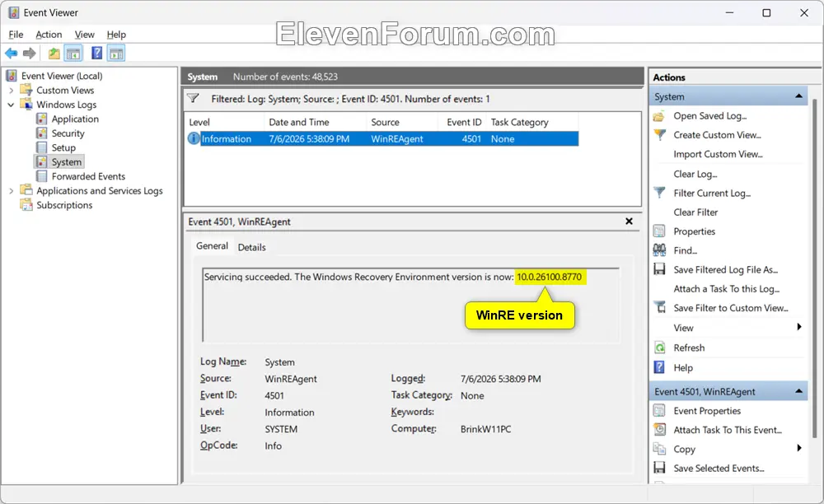Expand Applications and Services Logs node
Viewport: 824px width, 504px height.
[x=11, y=191]
